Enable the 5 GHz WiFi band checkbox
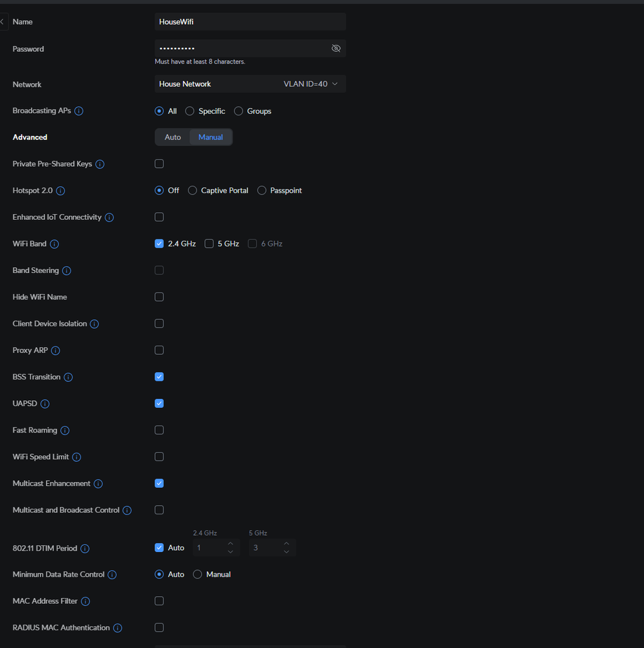 click(209, 244)
